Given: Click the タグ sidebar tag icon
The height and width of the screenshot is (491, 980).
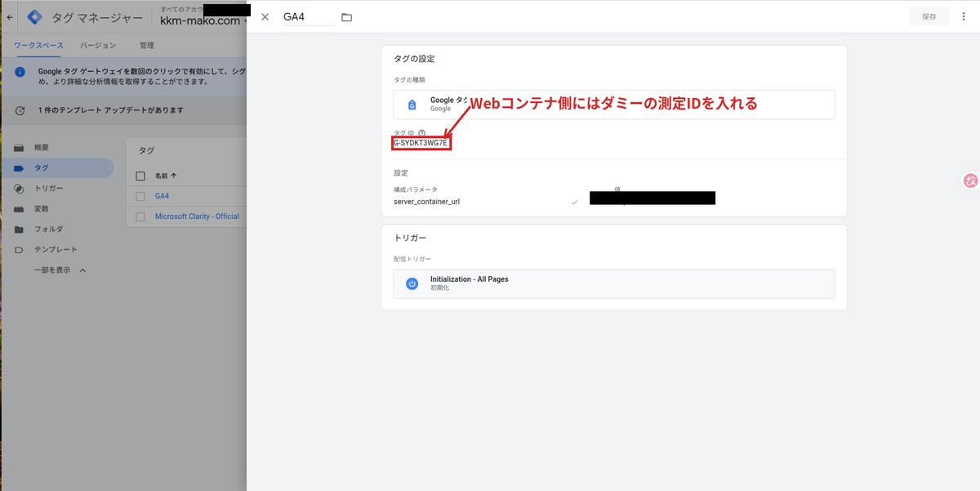Looking at the screenshot, I should [19, 168].
